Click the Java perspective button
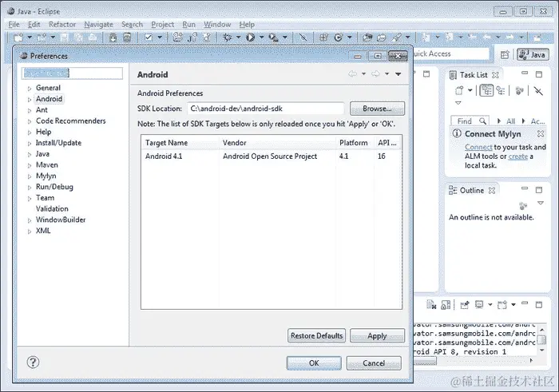Viewport: 559px width, 392px height. [533, 54]
